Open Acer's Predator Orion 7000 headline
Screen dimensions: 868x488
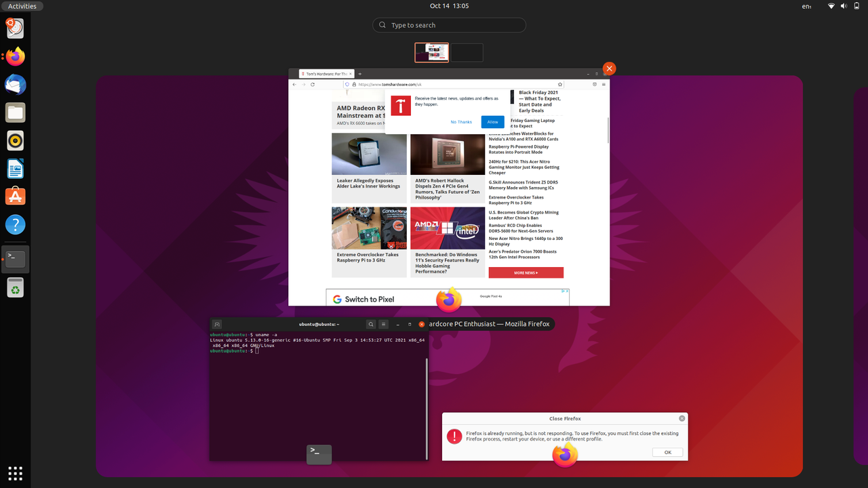[x=523, y=254]
